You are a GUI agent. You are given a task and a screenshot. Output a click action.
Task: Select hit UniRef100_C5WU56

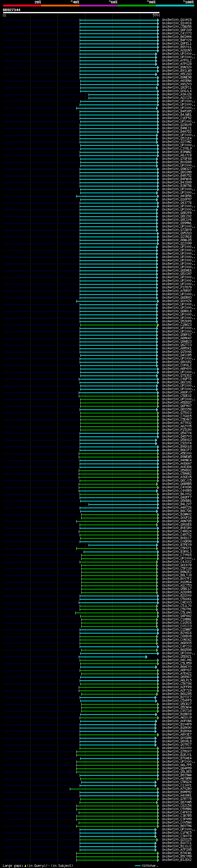click(177, 26)
